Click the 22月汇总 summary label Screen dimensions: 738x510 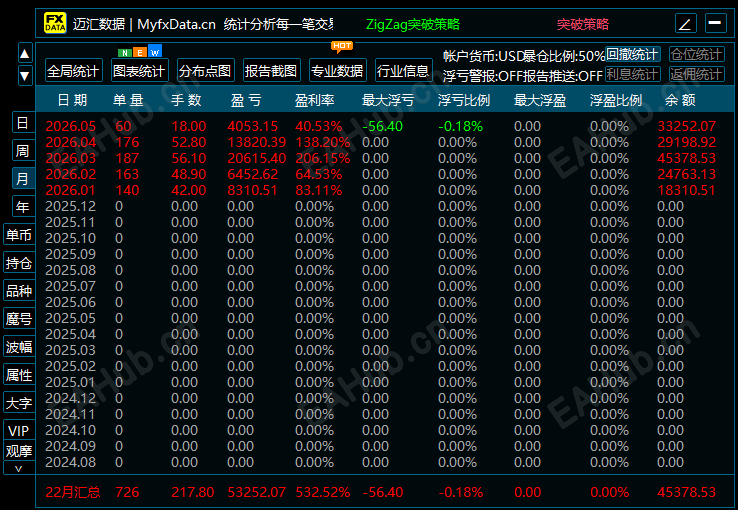(x=73, y=492)
